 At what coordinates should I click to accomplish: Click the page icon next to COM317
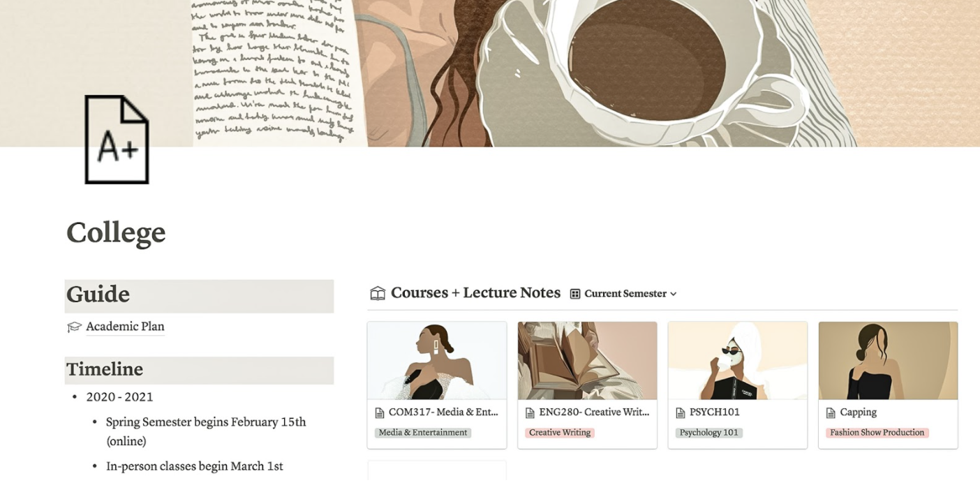(x=380, y=413)
